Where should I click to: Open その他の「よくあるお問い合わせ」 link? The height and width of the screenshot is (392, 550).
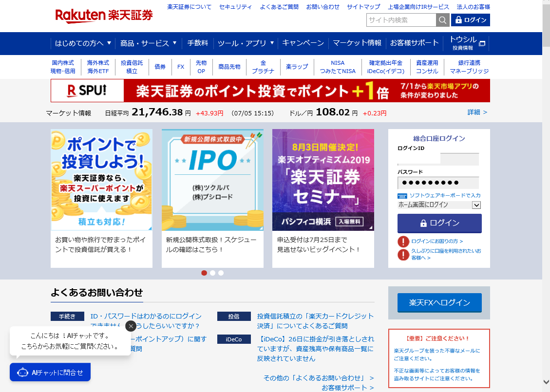click(319, 378)
